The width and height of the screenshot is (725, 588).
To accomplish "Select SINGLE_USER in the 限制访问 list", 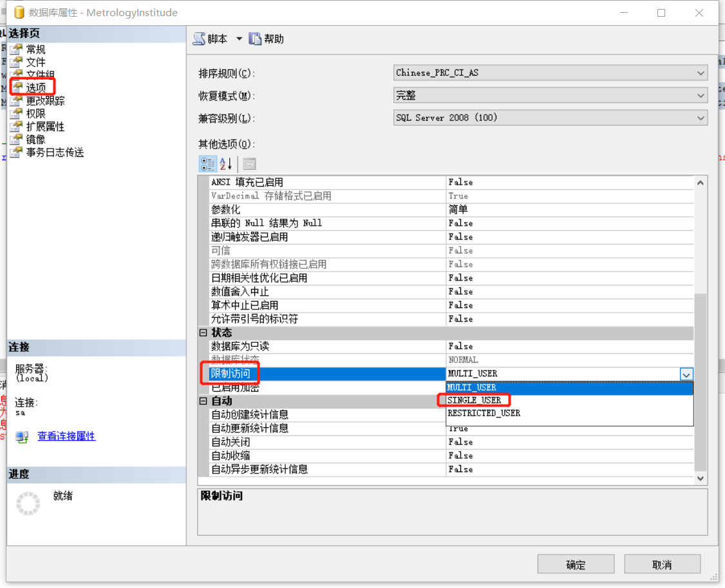I will pyautogui.click(x=475, y=400).
